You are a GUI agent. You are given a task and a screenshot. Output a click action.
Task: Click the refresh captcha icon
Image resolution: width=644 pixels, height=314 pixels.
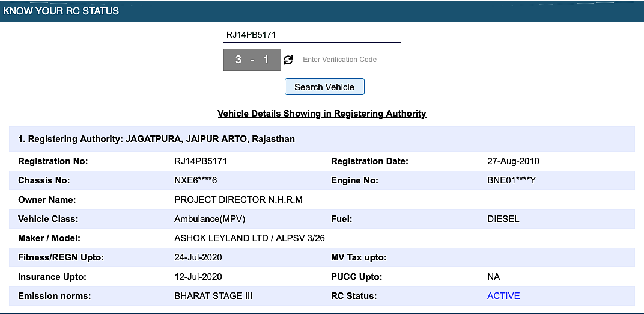click(x=288, y=60)
